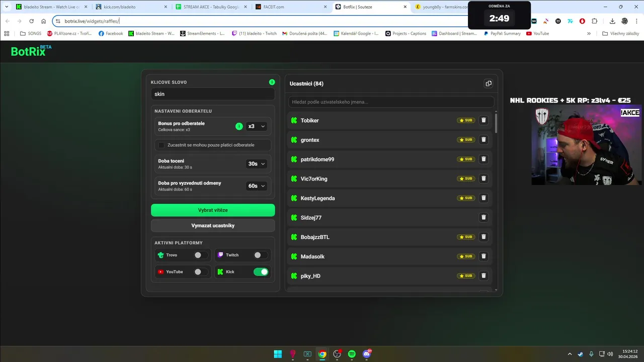
Task: Open claim time 60s dropdown
Action: point(257,186)
